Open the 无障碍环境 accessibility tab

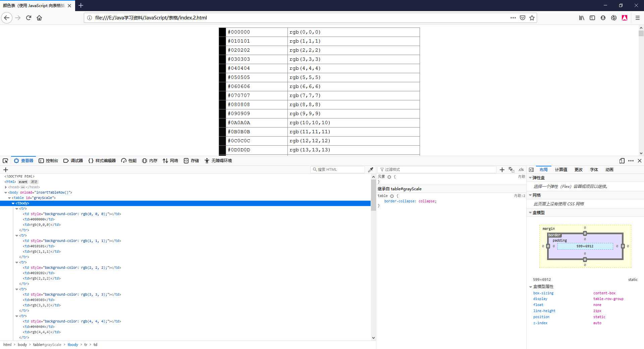tap(218, 161)
